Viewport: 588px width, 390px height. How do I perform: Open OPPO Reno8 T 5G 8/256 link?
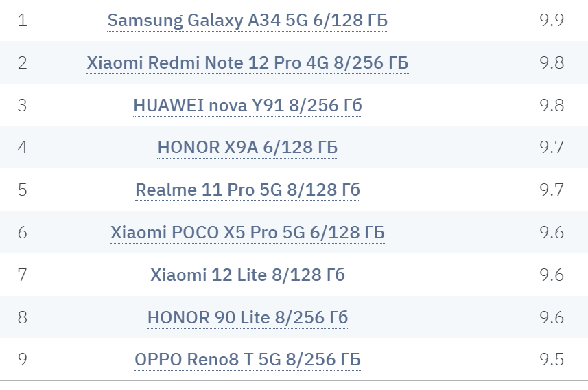[248, 359]
